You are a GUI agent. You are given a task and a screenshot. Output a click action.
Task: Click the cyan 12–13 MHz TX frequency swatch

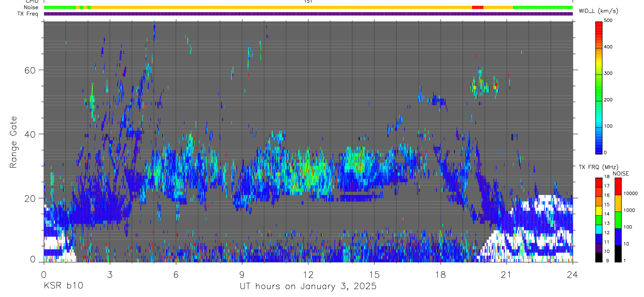click(599, 228)
